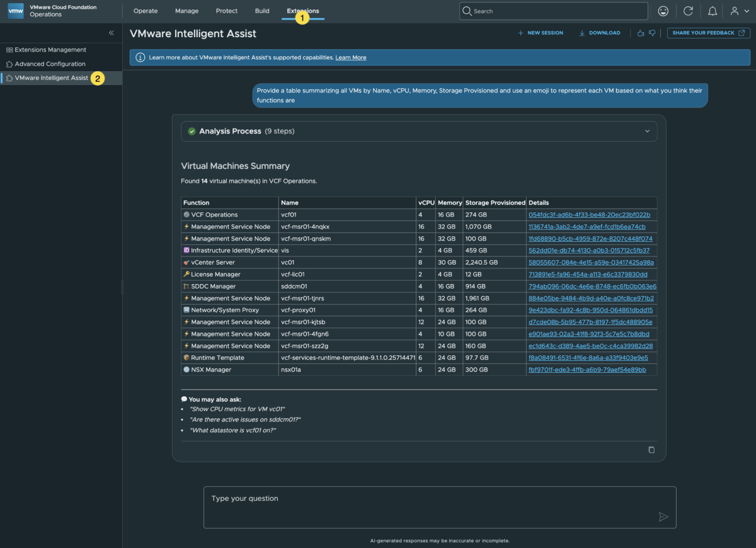Open the Protect menu
This screenshot has height=548, width=756.
(x=227, y=11)
